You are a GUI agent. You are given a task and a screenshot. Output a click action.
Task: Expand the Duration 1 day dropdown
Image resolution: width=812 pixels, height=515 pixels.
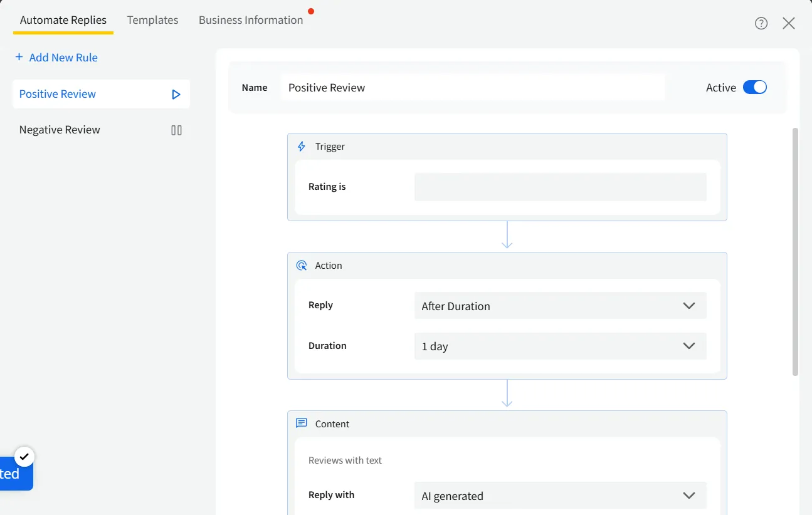[x=560, y=346]
